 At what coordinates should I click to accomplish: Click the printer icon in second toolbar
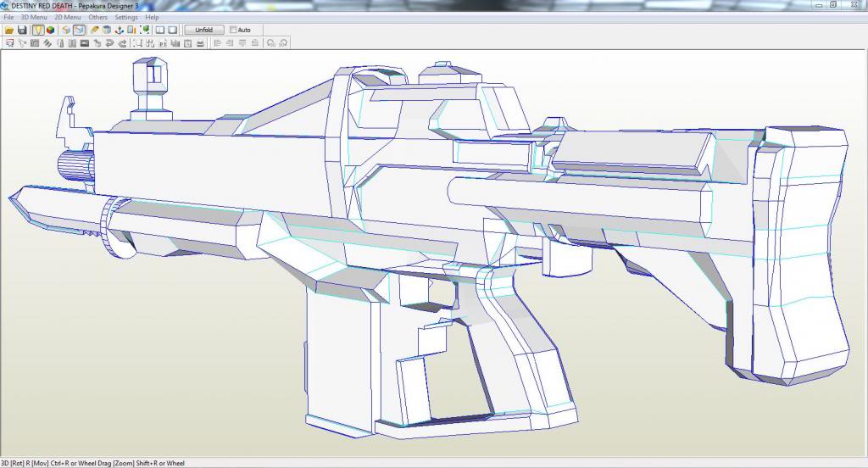(x=200, y=43)
